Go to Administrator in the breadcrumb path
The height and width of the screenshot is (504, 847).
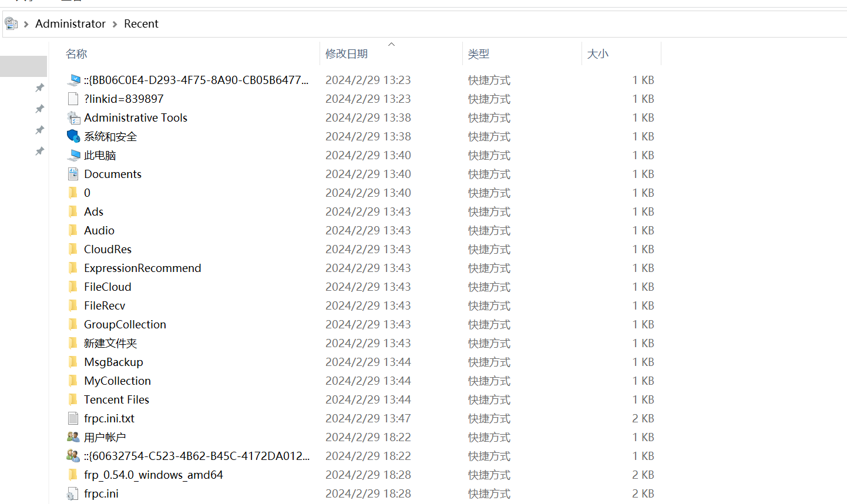click(70, 24)
